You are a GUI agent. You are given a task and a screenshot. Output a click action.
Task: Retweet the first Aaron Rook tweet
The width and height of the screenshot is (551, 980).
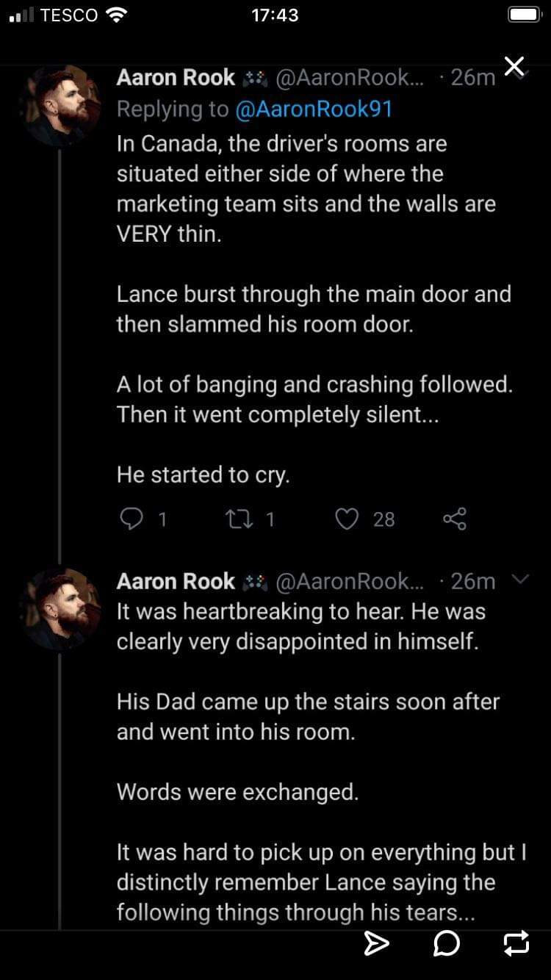click(x=237, y=519)
